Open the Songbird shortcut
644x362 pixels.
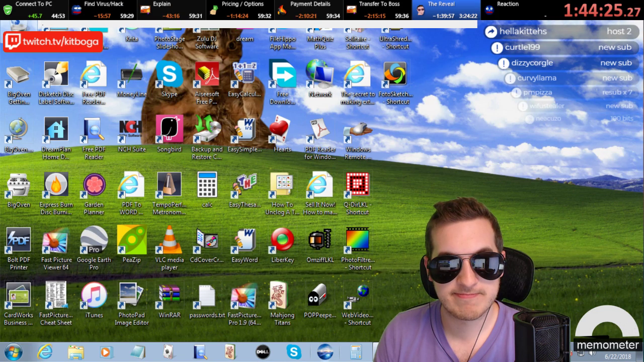click(170, 134)
